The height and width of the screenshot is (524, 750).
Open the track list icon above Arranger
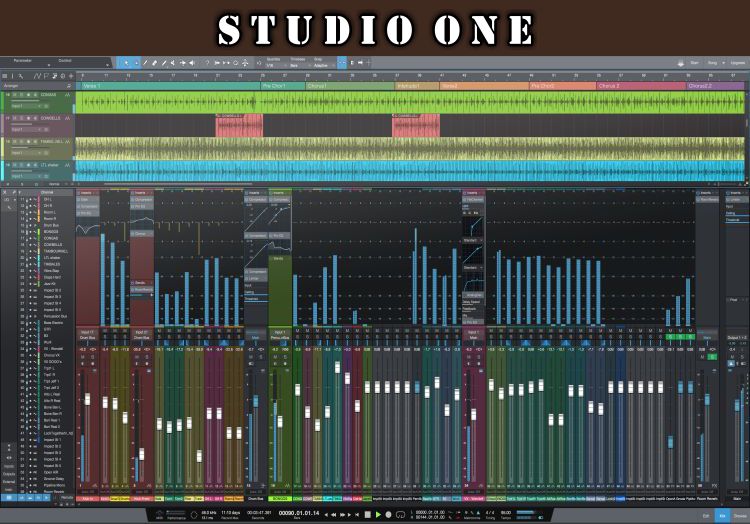pyautogui.click(x=5, y=76)
